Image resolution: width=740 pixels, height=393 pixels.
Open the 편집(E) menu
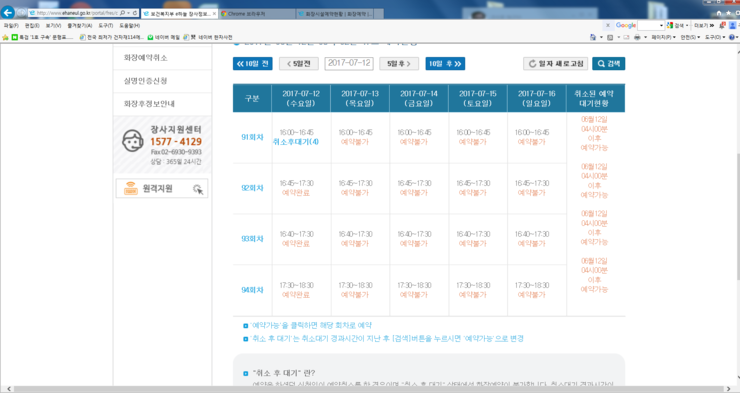(32, 25)
